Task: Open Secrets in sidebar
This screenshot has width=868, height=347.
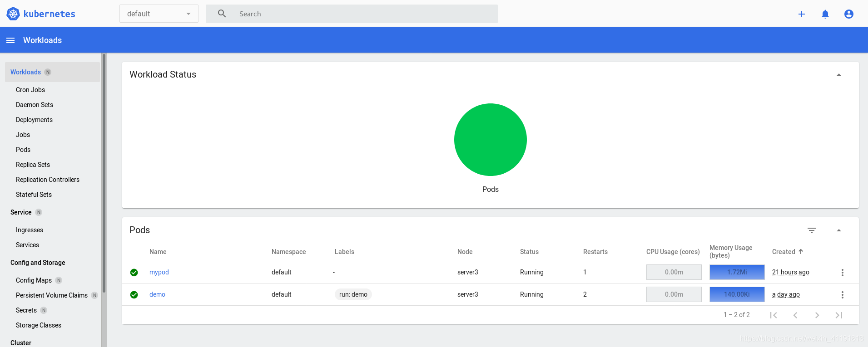Action: (26, 310)
